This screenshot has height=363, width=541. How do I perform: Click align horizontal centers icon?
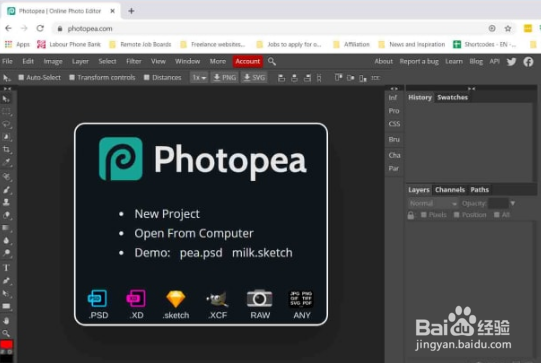tap(294, 78)
